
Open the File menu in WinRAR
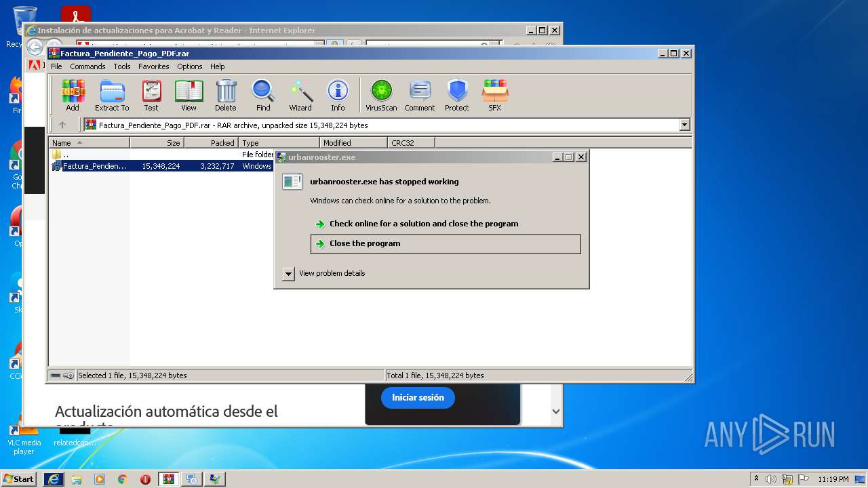click(x=56, y=66)
